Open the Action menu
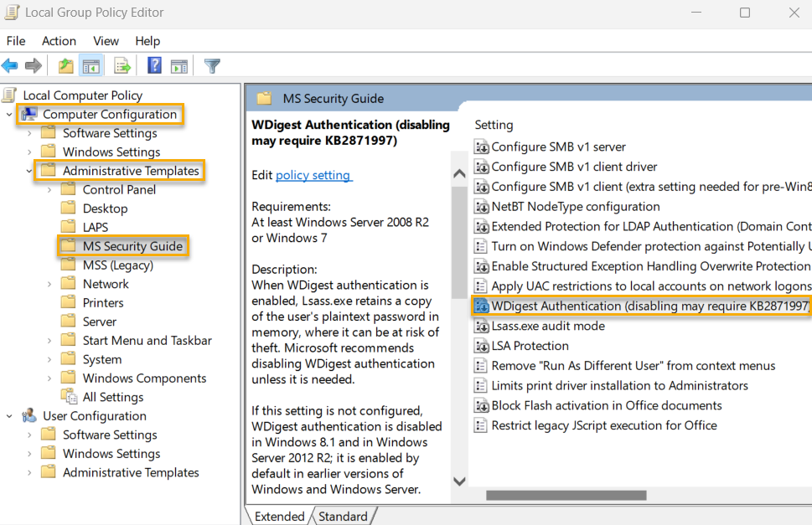 (x=58, y=40)
